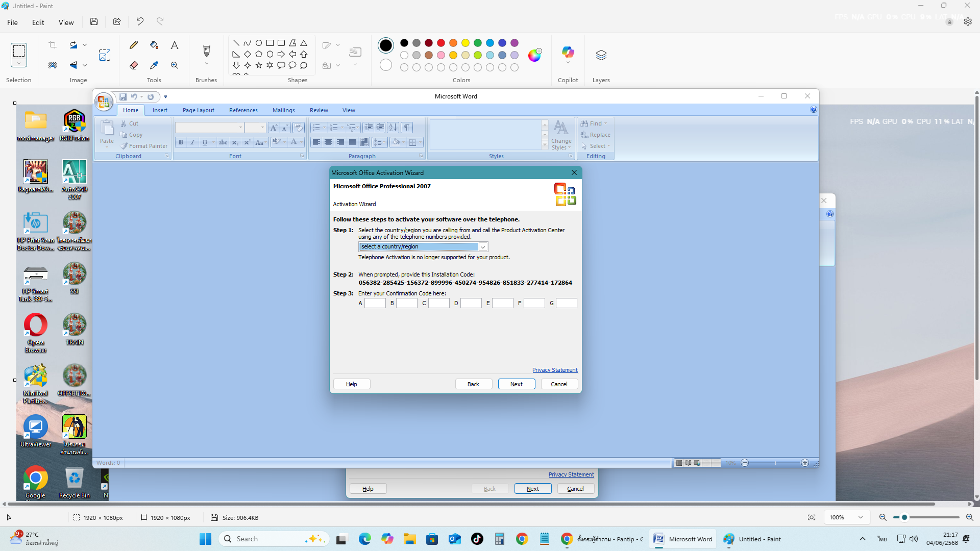The height and width of the screenshot is (551, 980).
Task: Open File Explorer from the taskbar
Action: pos(410,539)
